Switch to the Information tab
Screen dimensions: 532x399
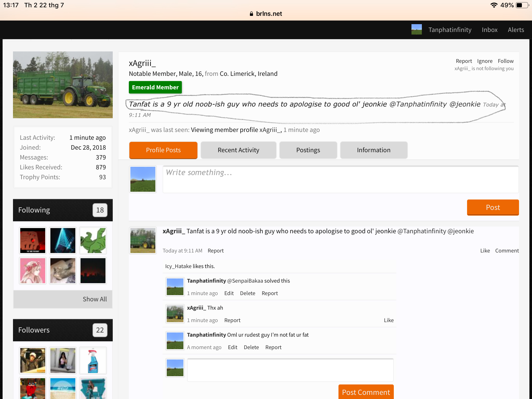(x=374, y=150)
